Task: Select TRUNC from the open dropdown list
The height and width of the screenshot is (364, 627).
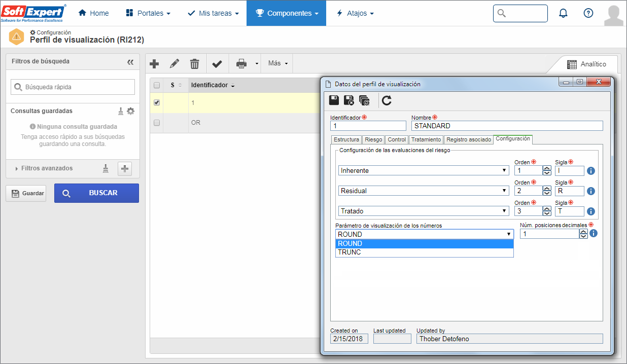Action: [x=425, y=252]
